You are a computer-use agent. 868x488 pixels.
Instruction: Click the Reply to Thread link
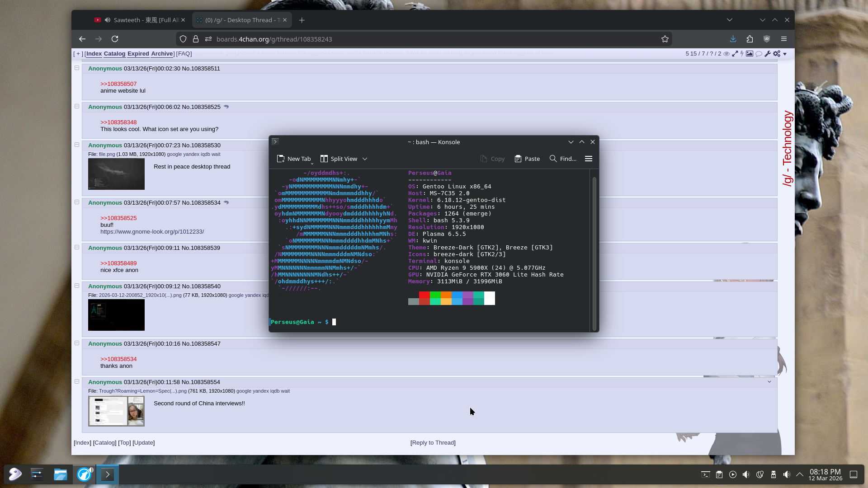(433, 443)
